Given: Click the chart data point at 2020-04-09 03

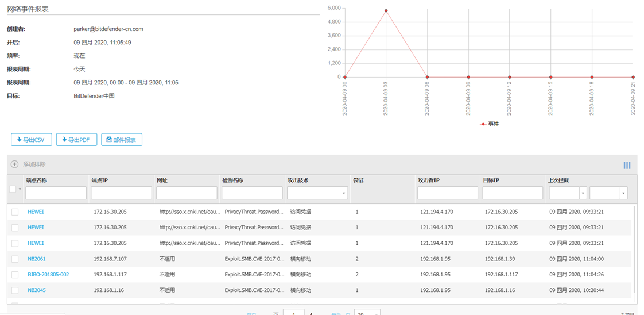Looking at the screenshot, I should point(386,11).
